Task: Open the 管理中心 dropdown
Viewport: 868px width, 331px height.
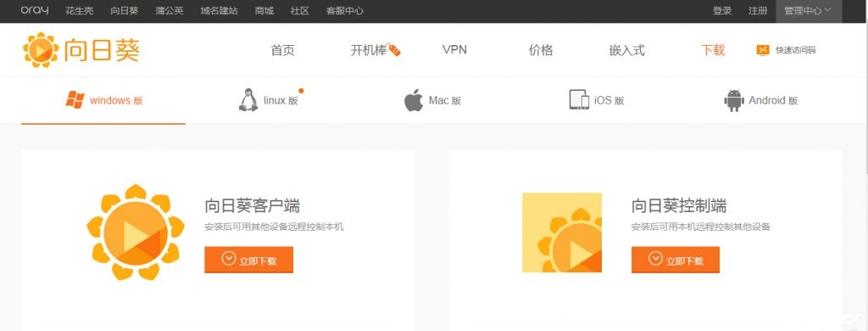Action: [808, 11]
